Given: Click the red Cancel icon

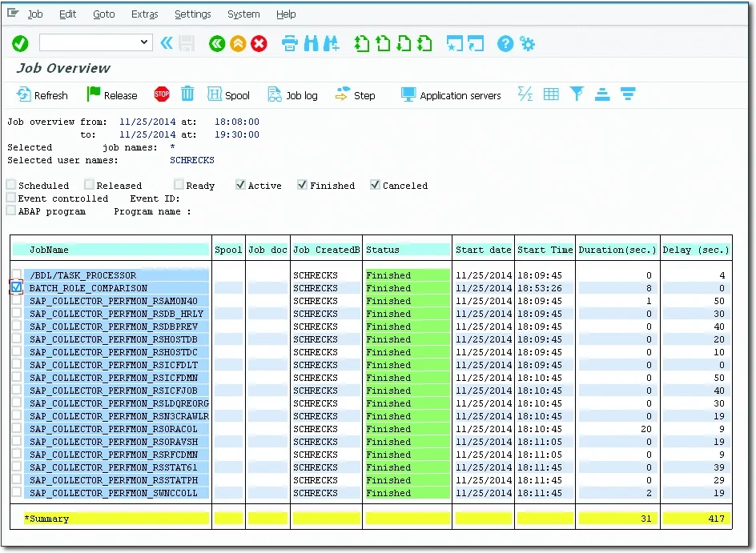Looking at the screenshot, I should tap(259, 44).
